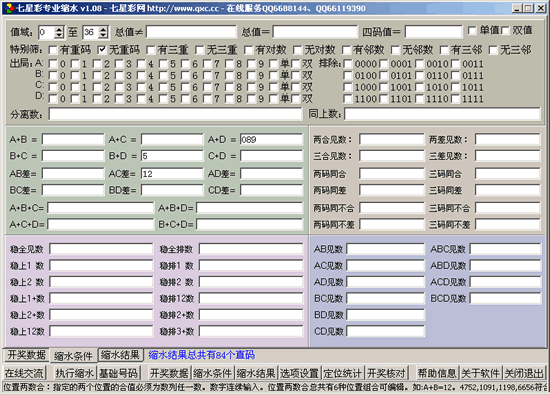This screenshot has height=395, width=550.
Task: Focus the 稳排12数 input field
Action: tap(251, 299)
